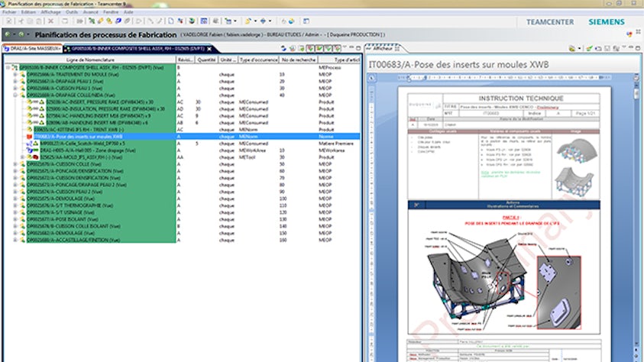This screenshot has width=644, height=362.
Task: Sort by Quantité column header
Action: coord(206,60)
